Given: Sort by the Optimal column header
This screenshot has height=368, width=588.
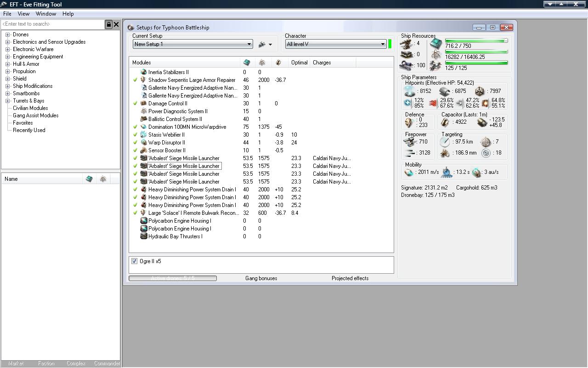Looking at the screenshot, I should [300, 63].
